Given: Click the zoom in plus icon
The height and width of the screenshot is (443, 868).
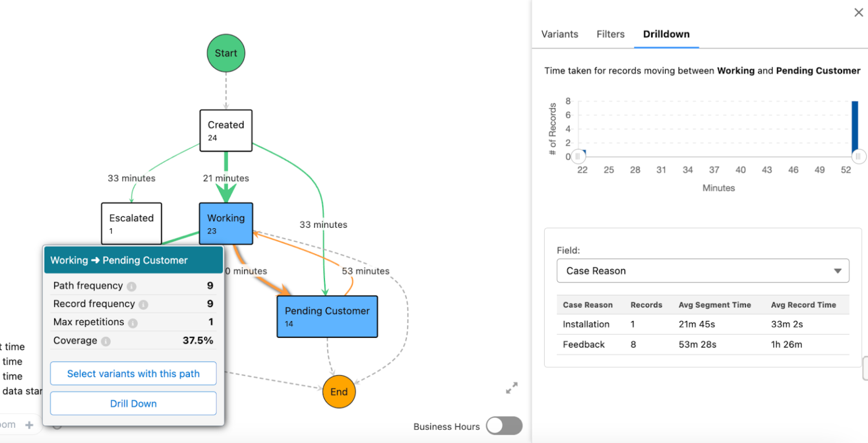Looking at the screenshot, I should 29,425.
